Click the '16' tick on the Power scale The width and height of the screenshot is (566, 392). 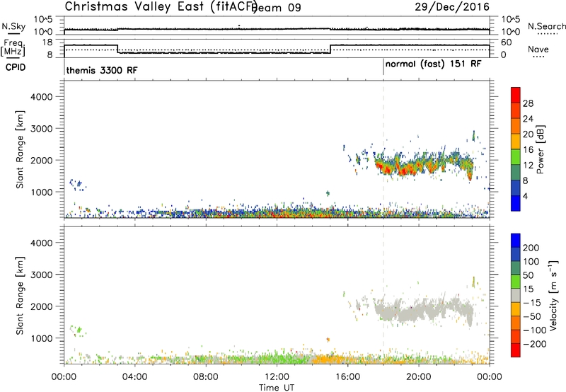(x=528, y=150)
